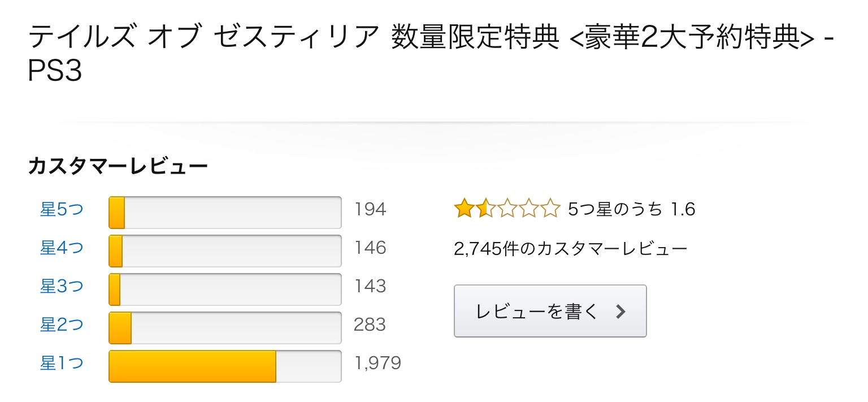Click the 5-star histogram bar

tap(225, 213)
